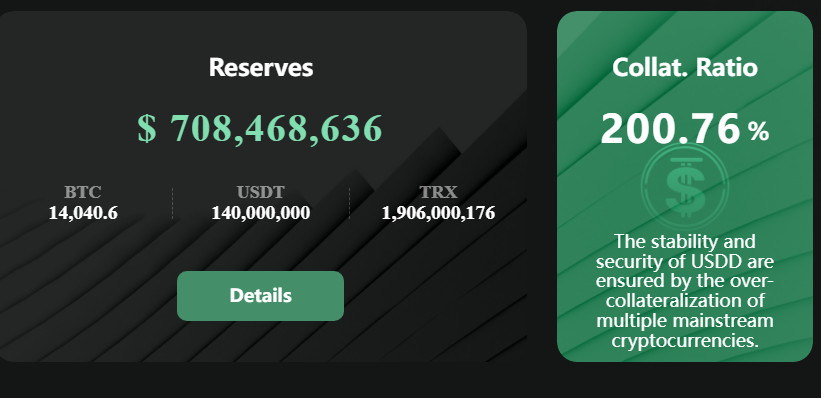The height and width of the screenshot is (398, 821).
Task: Open the reserves Details button
Action: 260,296
